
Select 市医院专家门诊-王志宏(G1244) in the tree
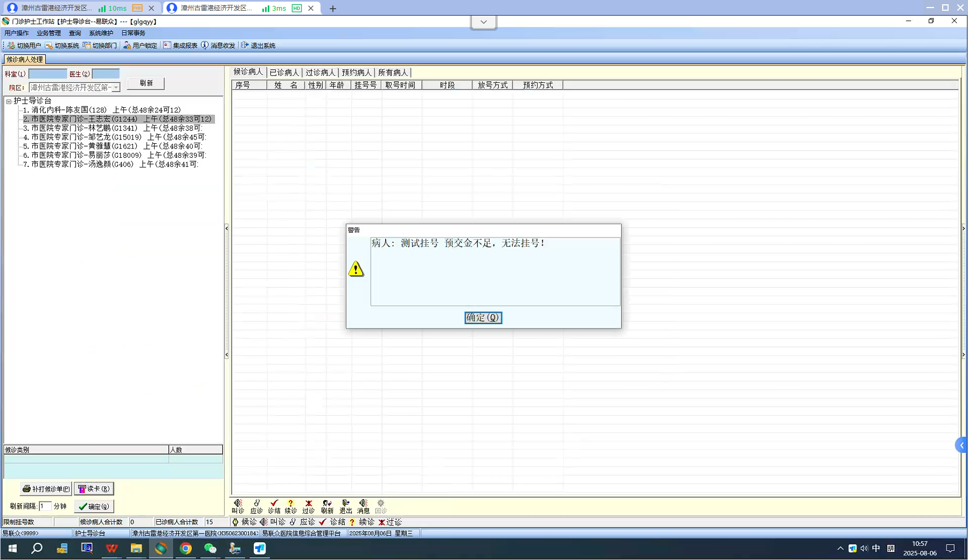(118, 119)
